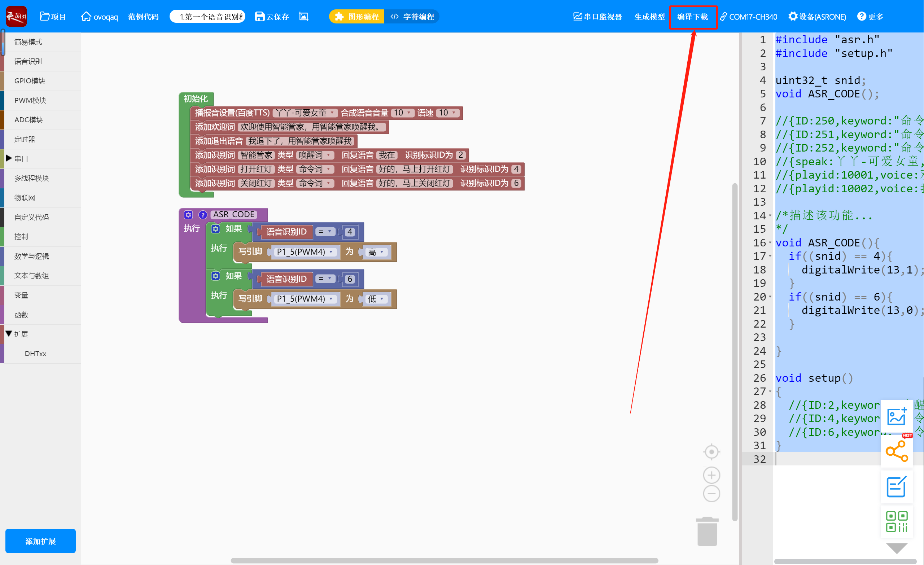Collapse floating panel with down arrow

point(897,548)
